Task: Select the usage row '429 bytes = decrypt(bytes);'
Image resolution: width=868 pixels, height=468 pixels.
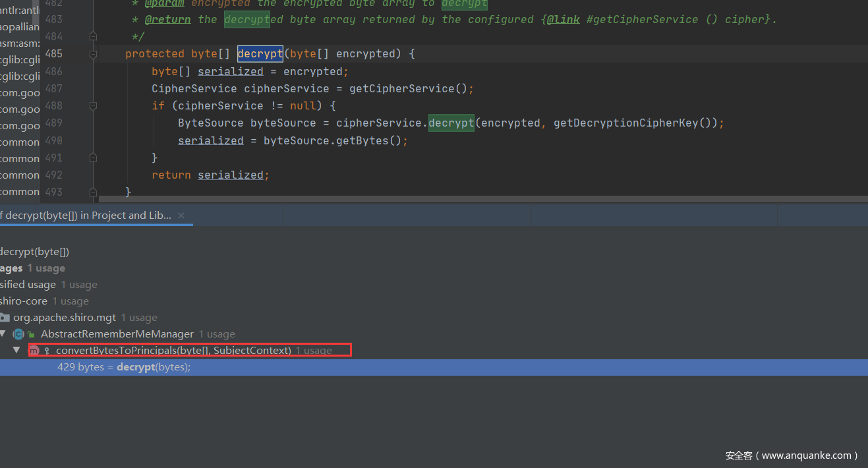Action: [x=124, y=367]
